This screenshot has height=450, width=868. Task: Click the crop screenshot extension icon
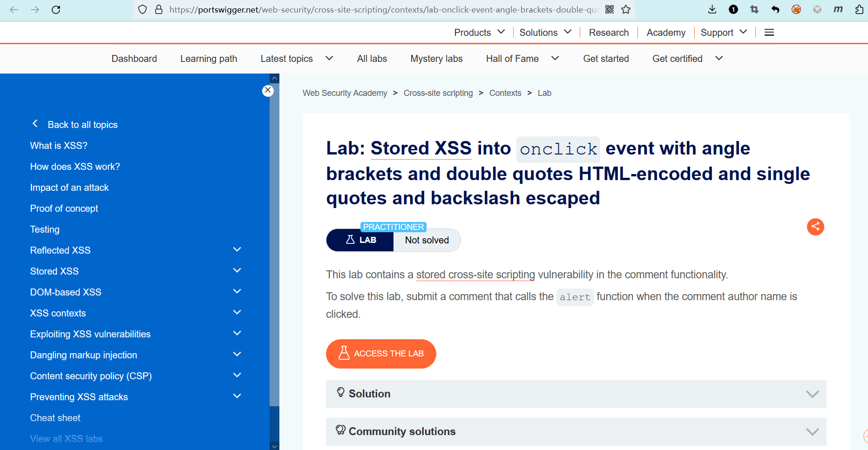pos(754,10)
